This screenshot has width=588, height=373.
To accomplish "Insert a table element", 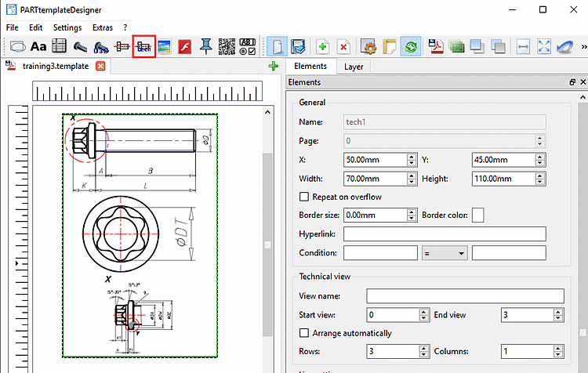I will 60,47.
